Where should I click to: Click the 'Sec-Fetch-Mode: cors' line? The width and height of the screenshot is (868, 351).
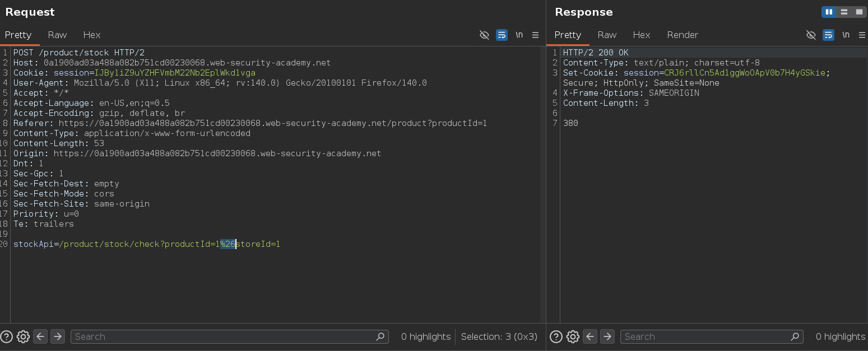click(x=64, y=194)
